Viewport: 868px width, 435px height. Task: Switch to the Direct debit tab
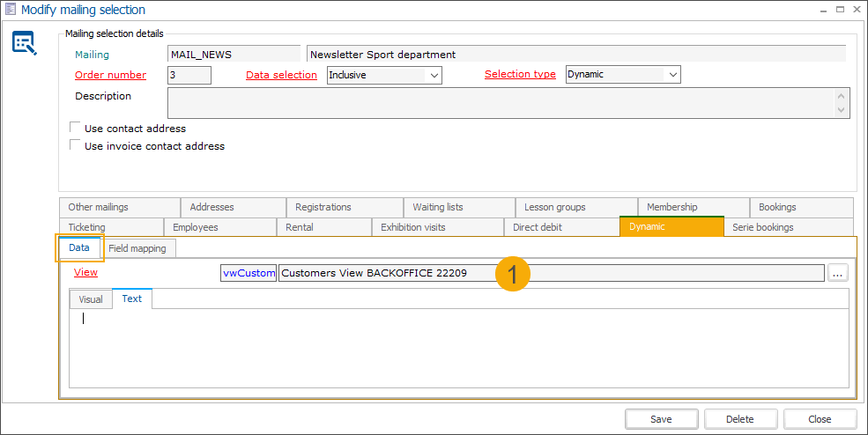(562, 227)
